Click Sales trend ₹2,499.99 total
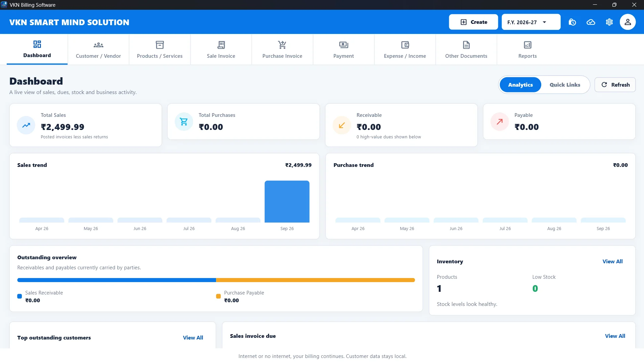This screenshot has width=644, height=362. click(298, 165)
